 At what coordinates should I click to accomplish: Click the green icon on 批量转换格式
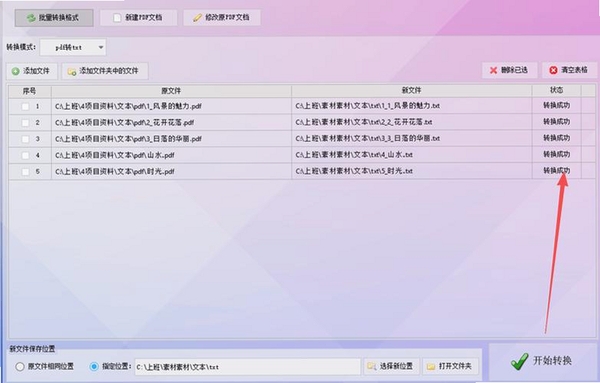click(x=31, y=18)
